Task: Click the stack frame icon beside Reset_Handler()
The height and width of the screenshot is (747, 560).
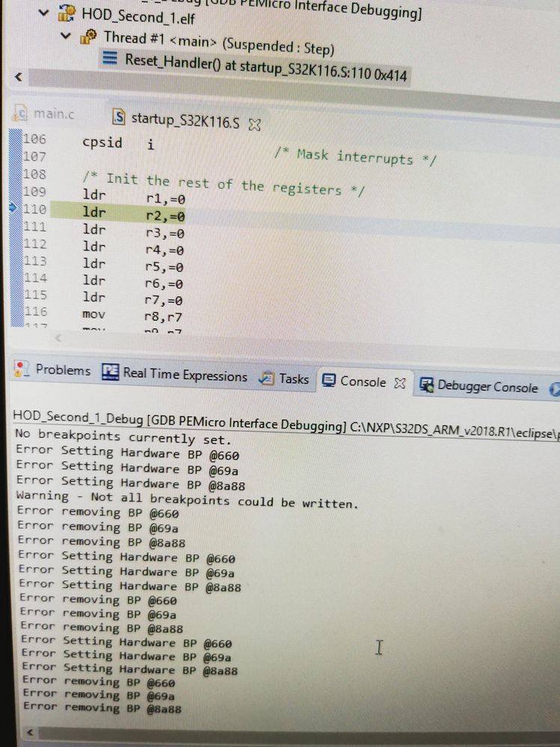Action: (x=110, y=58)
